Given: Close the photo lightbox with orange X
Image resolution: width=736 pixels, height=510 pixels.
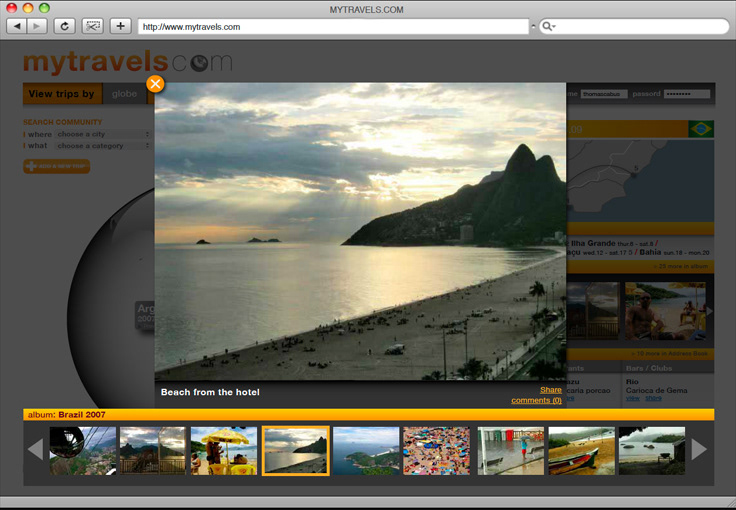Looking at the screenshot, I should 155,84.
